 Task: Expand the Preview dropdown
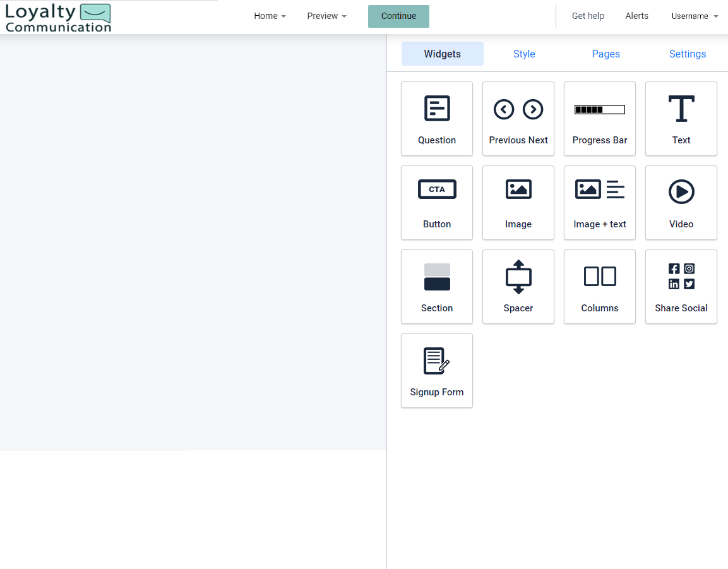pyautogui.click(x=326, y=16)
